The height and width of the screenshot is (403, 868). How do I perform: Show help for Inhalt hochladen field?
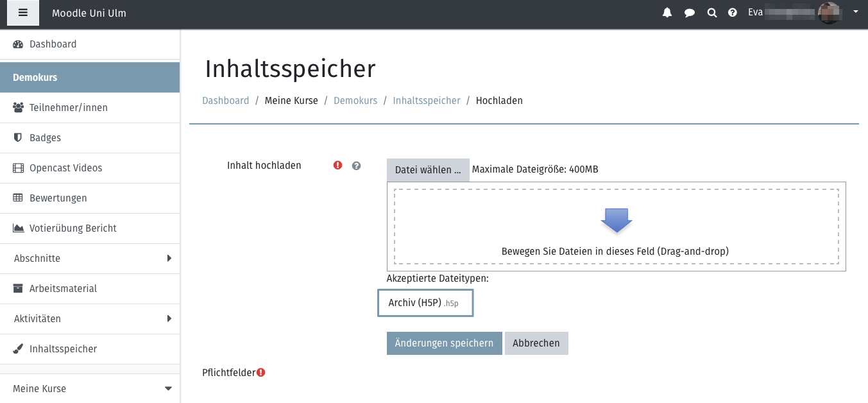(x=357, y=166)
